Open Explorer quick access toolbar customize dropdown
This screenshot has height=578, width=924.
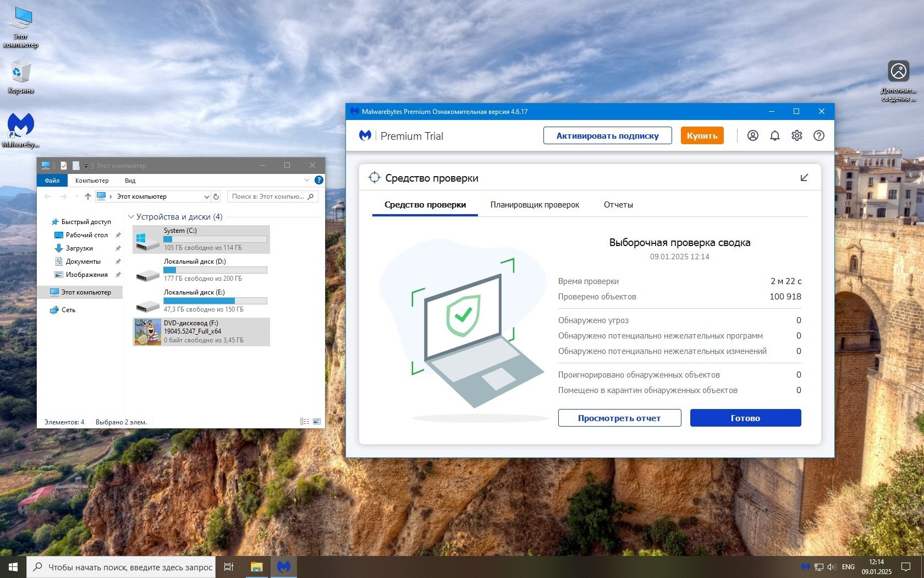[x=86, y=166]
